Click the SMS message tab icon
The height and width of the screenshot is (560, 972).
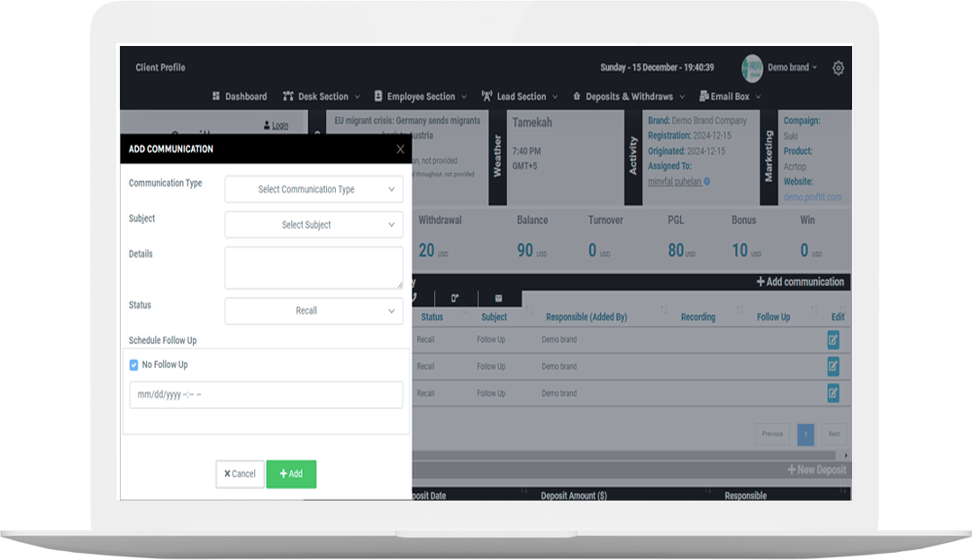(455, 298)
